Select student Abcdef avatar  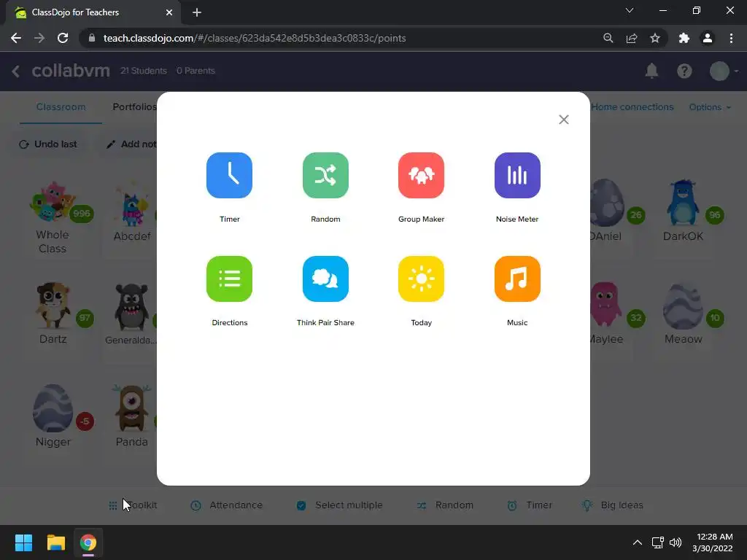(x=132, y=205)
